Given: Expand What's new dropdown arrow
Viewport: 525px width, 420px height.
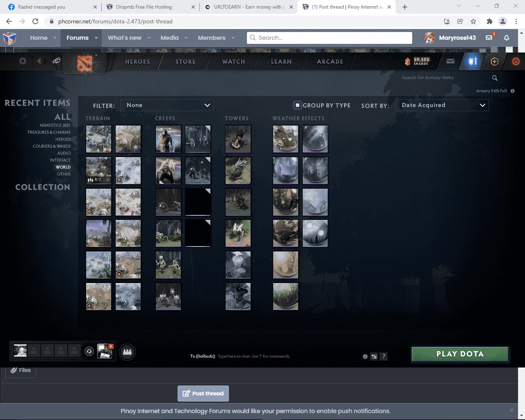Looking at the screenshot, I should 149,38.
